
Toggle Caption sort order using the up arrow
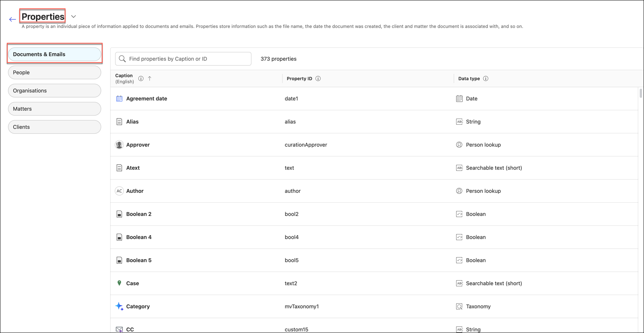coord(150,78)
